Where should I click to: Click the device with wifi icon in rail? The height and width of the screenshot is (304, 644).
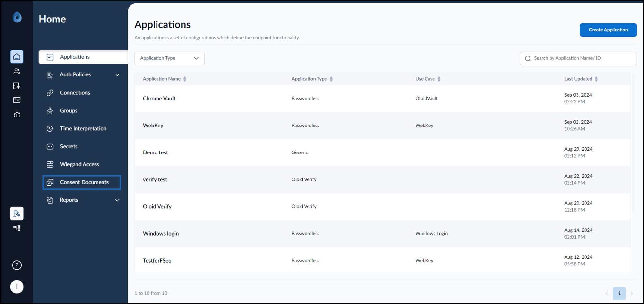pyautogui.click(x=17, y=86)
